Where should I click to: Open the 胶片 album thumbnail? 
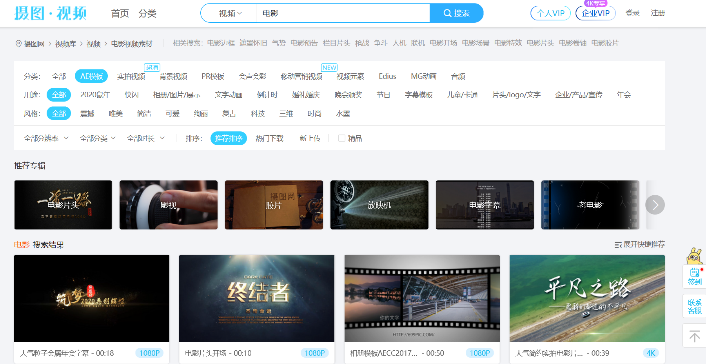tap(274, 205)
